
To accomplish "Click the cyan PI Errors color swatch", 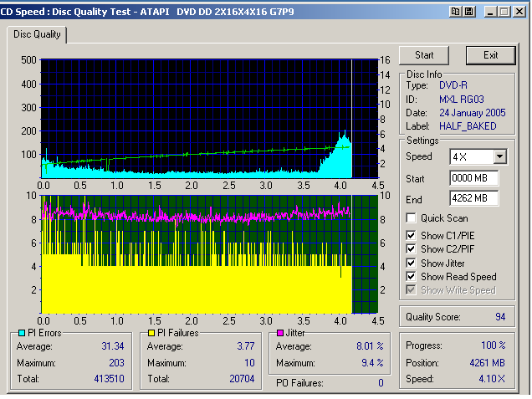I will pyautogui.click(x=22, y=333).
